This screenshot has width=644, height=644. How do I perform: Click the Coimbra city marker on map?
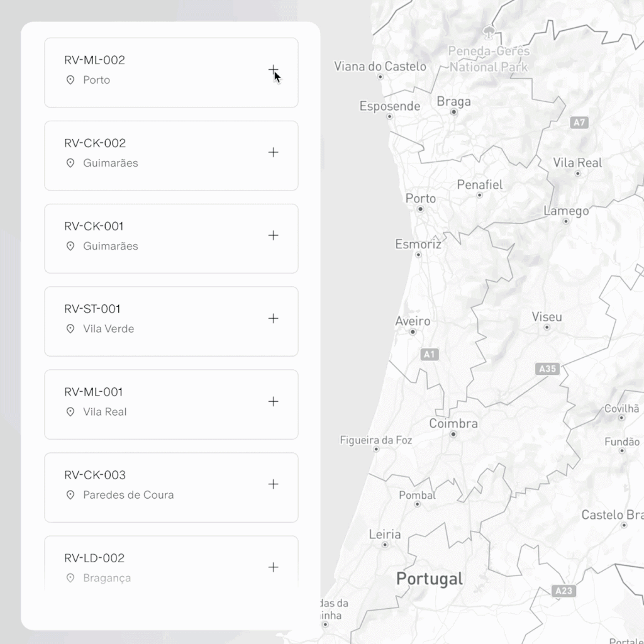(453, 434)
